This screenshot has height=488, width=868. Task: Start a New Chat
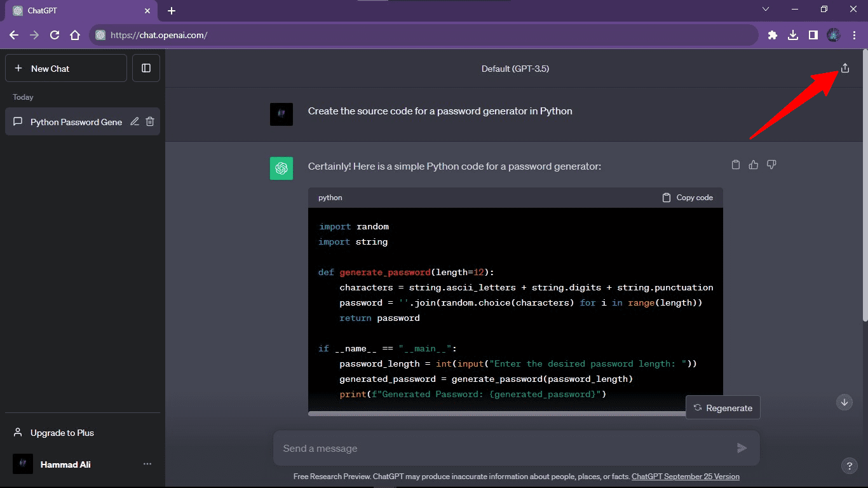click(66, 68)
